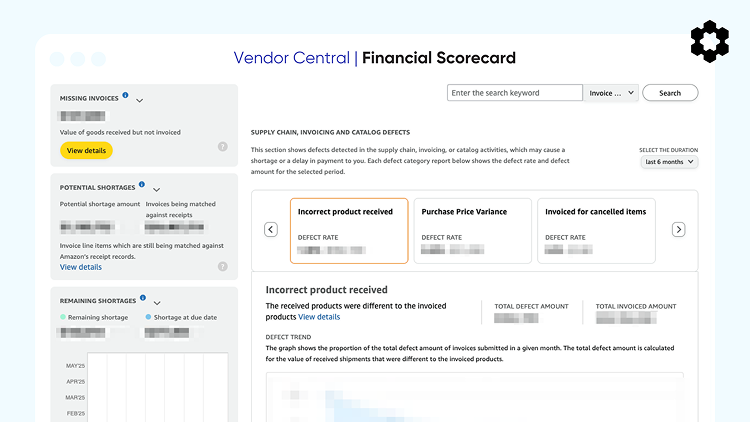Click the yellow View details button
This screenshot has height=422, width=750.
(86, 150)
